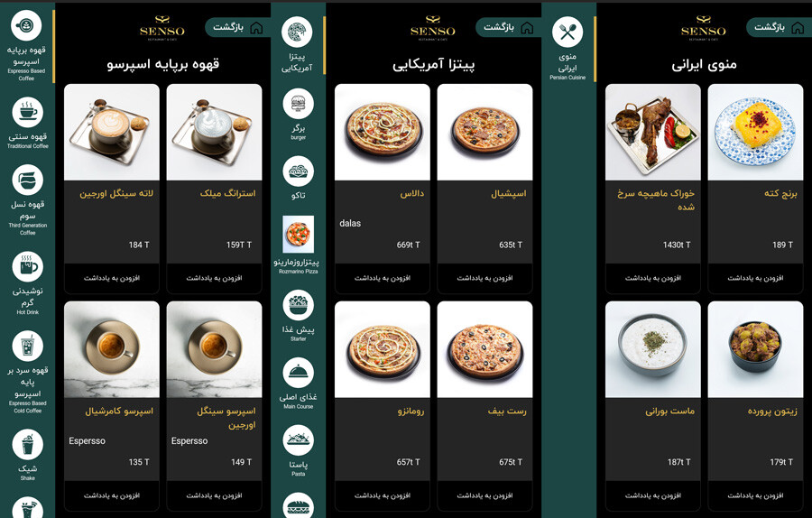Screen dimensions: 812x518
Task: Open the Traditional Coffee category icon
Action: pyautogui.click(x=27, y=113)
